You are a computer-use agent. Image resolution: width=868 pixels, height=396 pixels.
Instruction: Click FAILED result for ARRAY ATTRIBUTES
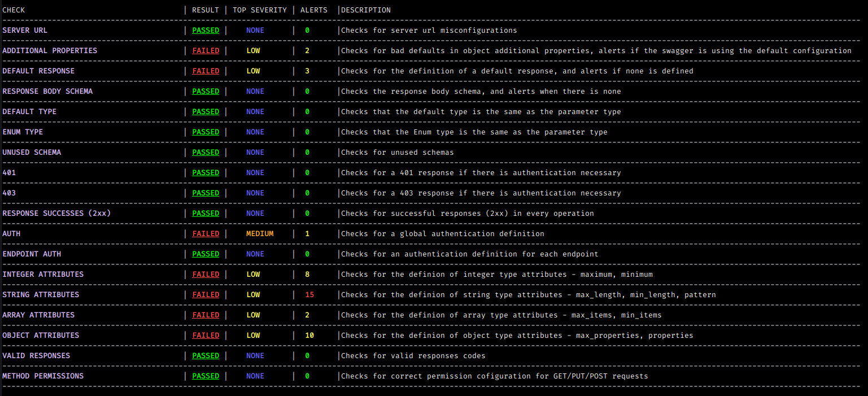(206, 315)
